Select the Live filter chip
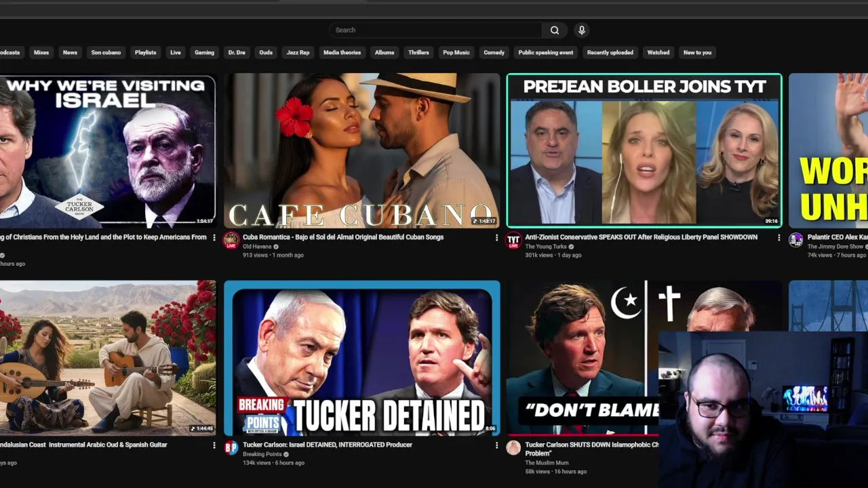This screenshot has height=488, width=868. (x=176, y=52)
